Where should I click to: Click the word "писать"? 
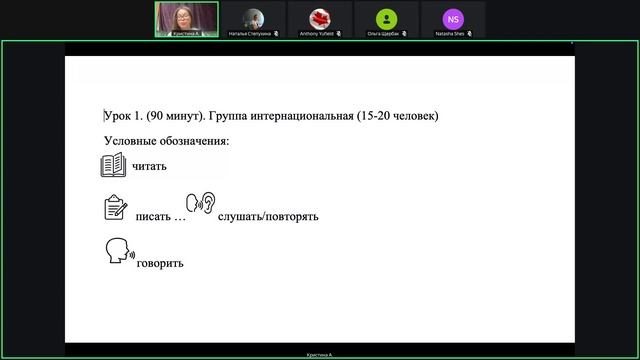153,217
